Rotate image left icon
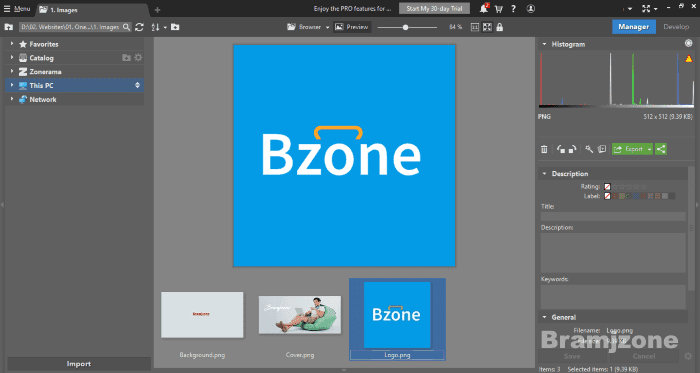The height and width of the screenshot is (373, 700). [x=561, y=149]
